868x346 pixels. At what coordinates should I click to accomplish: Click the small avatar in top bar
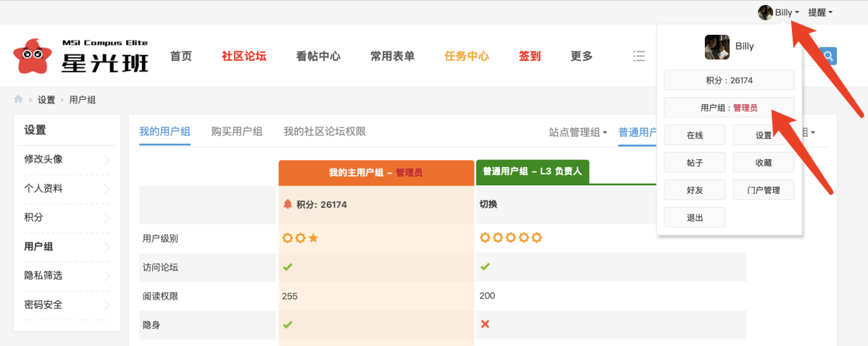[765, 12]
